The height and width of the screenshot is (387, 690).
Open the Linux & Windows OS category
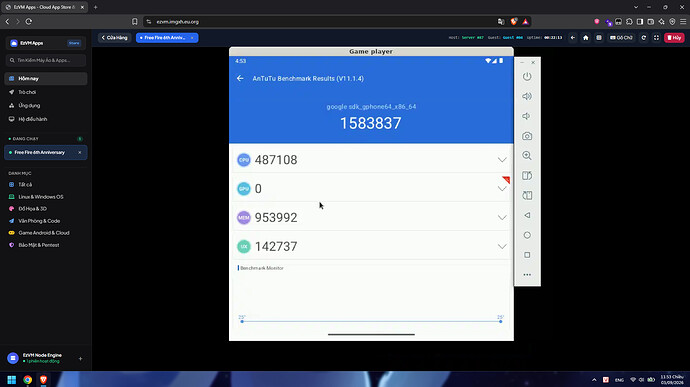point(46,197)
